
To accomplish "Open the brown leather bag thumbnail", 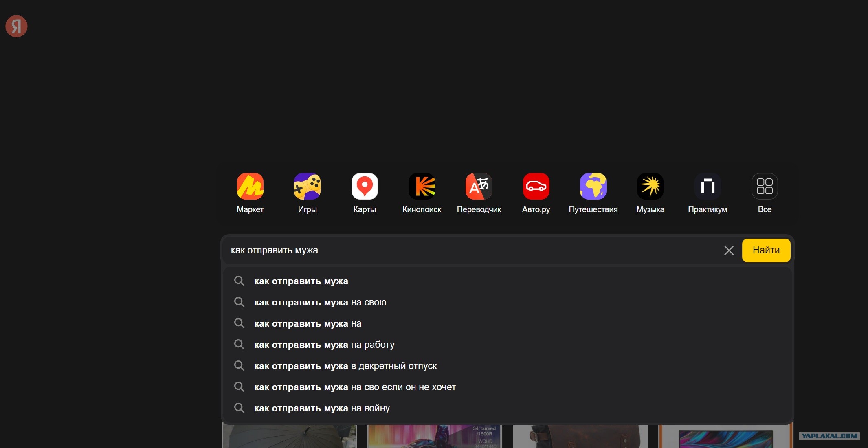I will (x=580, y=436).
